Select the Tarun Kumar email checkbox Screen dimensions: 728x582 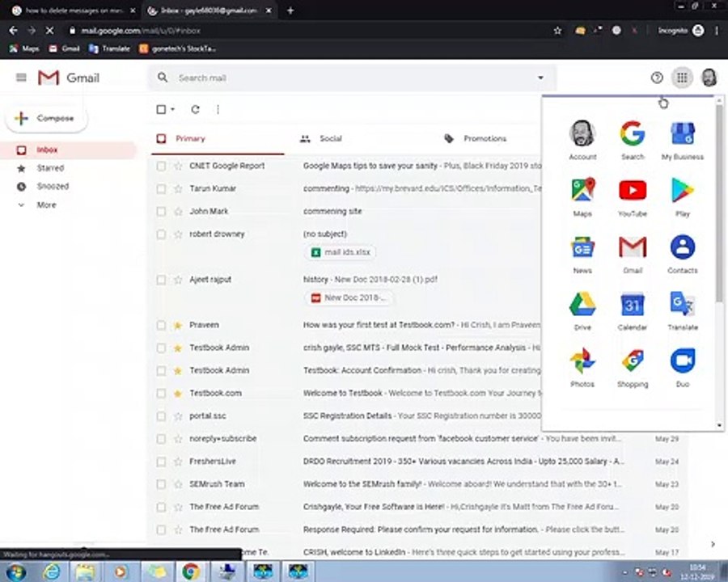[x=161, y=189]
